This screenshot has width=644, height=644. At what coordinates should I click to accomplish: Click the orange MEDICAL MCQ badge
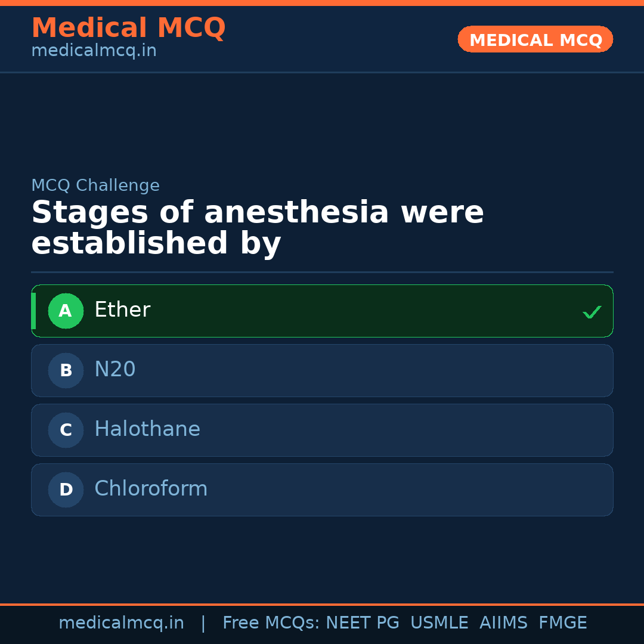pyautogui.click(x=535, y=39)
